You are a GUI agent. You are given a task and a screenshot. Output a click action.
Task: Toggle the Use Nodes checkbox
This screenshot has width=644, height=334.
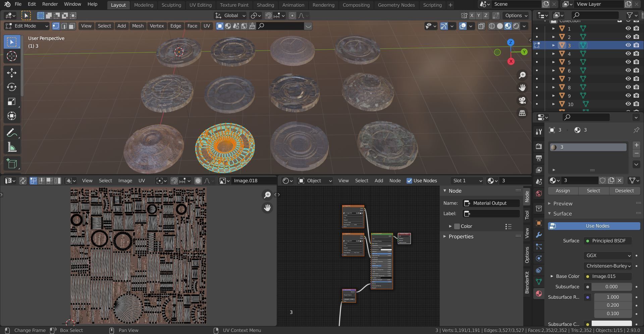(x=409, y=181)
